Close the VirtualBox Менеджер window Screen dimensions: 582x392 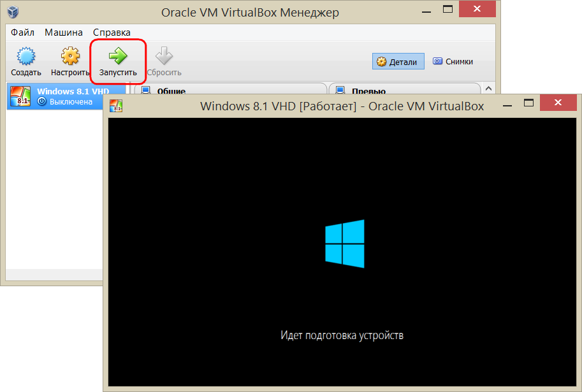click(x=477, y=9)
